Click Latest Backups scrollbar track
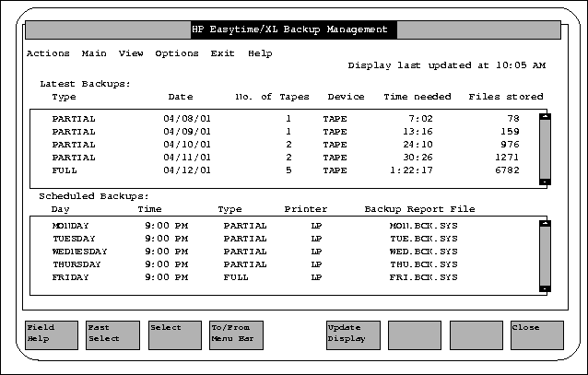588x375 pixels. (545, 149)
